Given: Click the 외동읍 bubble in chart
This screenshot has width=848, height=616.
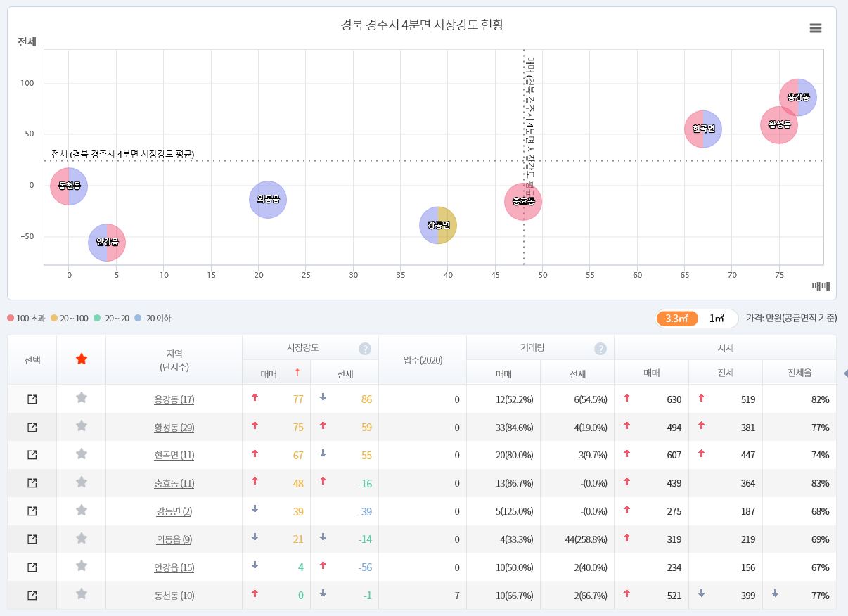Looking at the screenshot, I should (268, 199).
